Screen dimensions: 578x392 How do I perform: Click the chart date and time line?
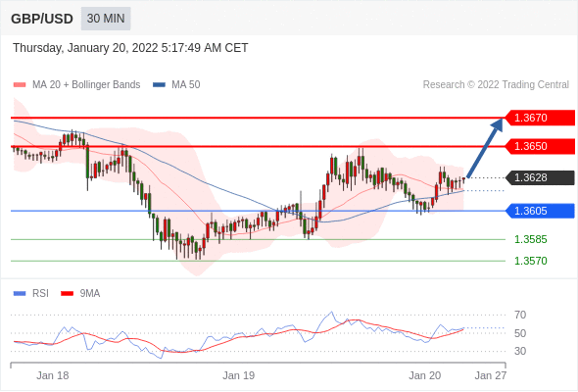point(130,48)
